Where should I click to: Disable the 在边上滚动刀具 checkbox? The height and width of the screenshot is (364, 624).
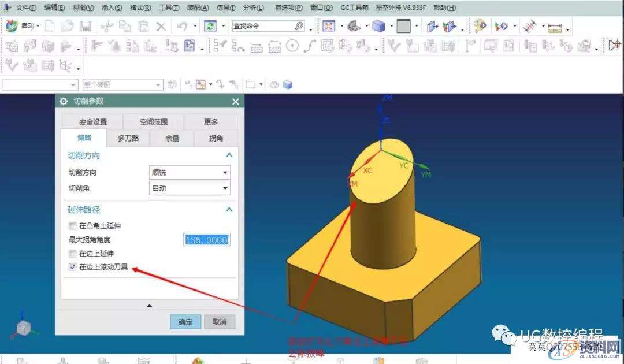pyautogui.click(x=72, y=267)
